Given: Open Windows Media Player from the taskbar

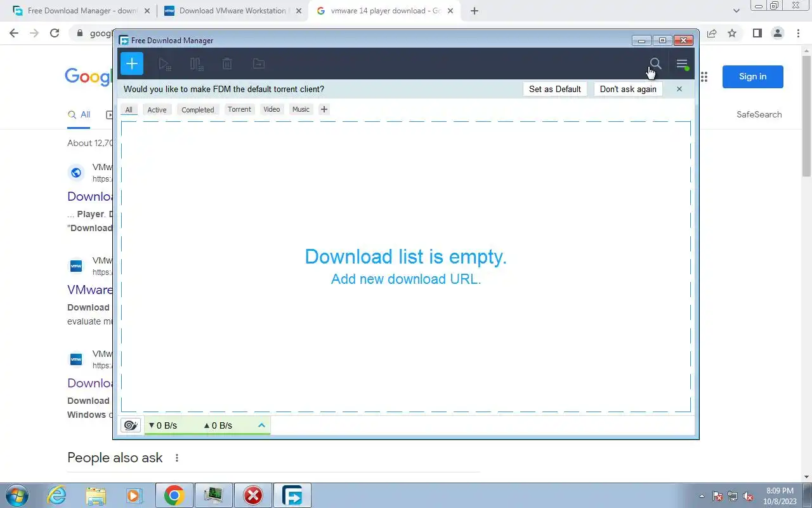Looking at the screenshot, I should pos(133,495).
